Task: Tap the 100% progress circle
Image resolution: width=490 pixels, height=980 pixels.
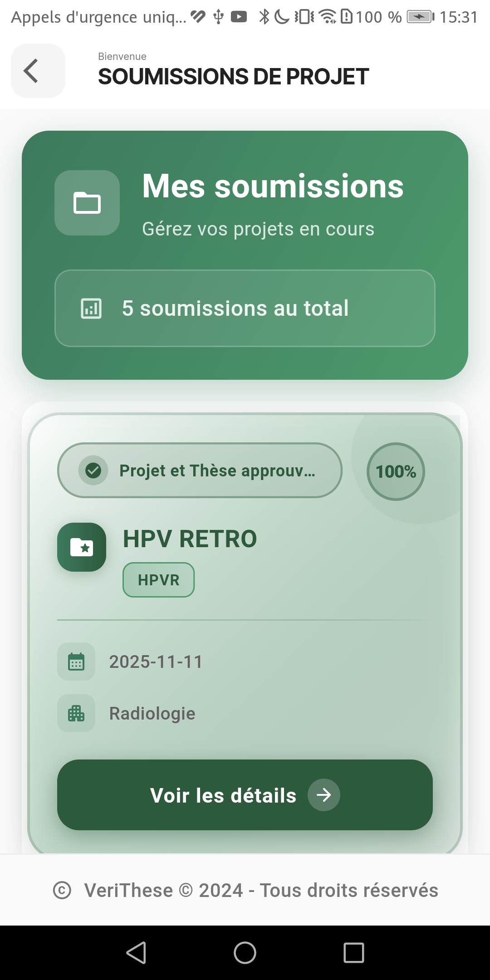Action: (396, 471)
